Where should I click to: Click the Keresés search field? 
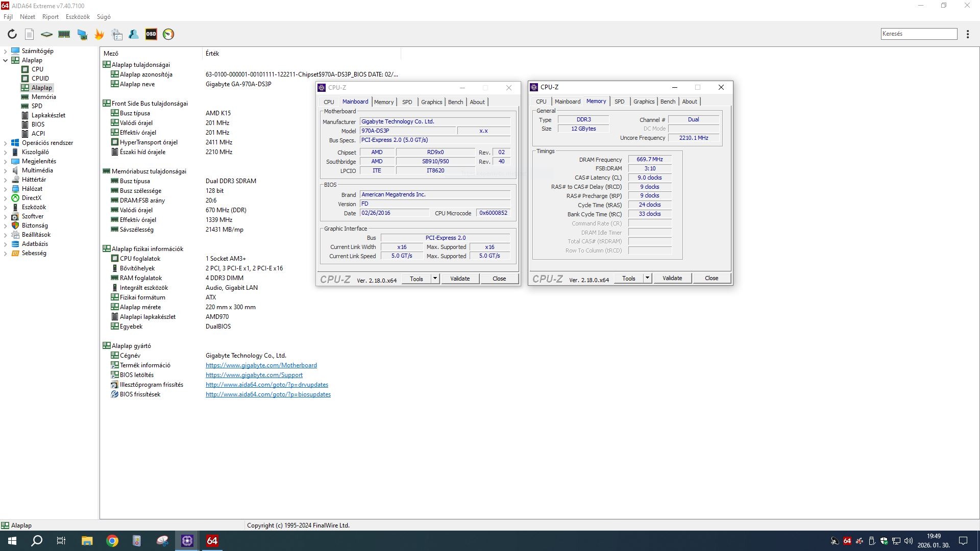pos(918,34)
